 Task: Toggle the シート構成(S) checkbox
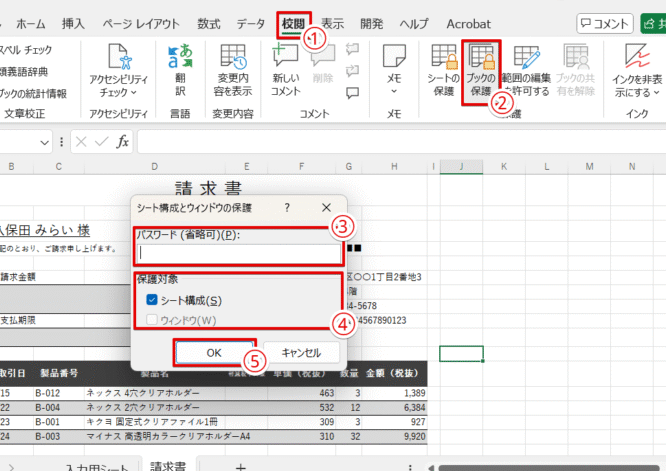[x=152, y=300]
